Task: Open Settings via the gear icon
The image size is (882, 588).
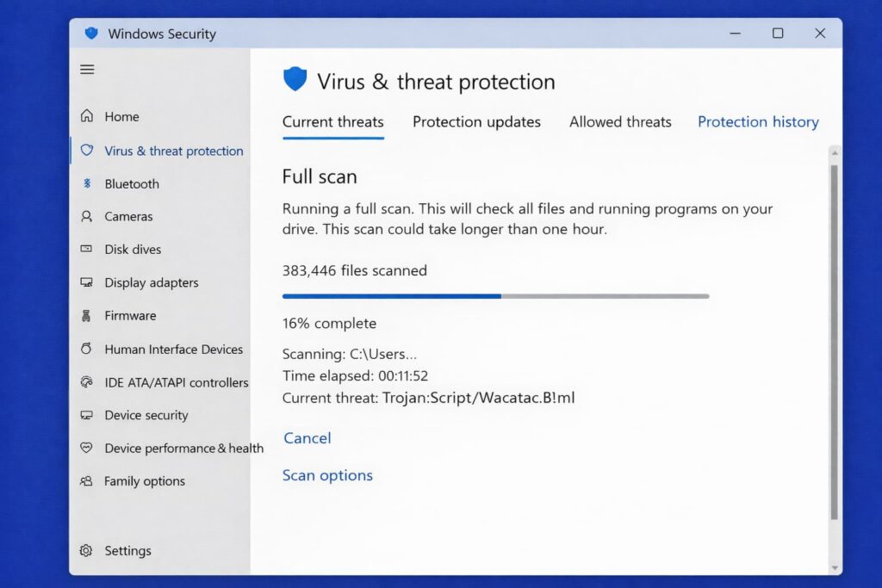Action: pos(86,551)
